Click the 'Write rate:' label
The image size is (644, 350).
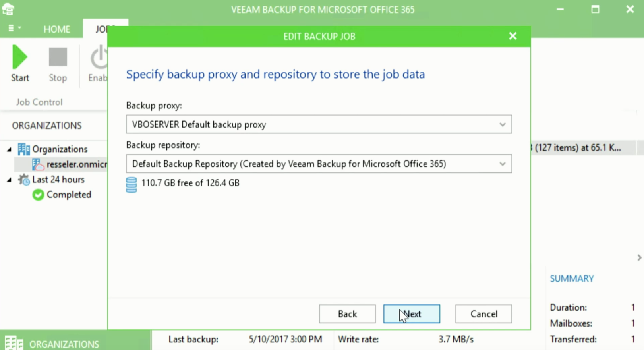tap(358, 339)
